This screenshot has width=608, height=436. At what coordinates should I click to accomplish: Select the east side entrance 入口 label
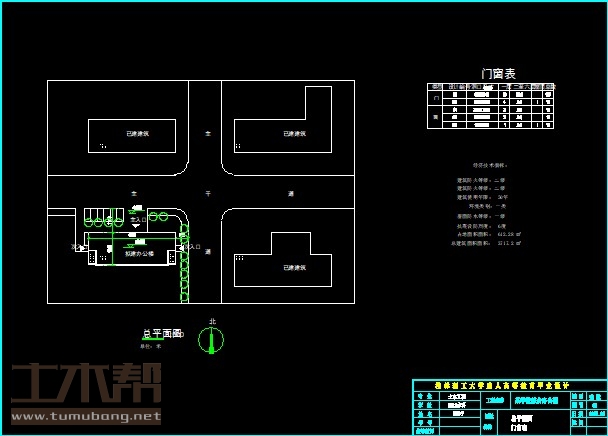coord(195,246)
